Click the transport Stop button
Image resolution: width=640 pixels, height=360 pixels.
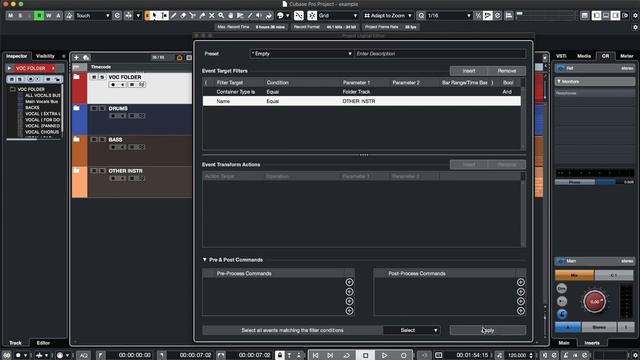(366, 355)
